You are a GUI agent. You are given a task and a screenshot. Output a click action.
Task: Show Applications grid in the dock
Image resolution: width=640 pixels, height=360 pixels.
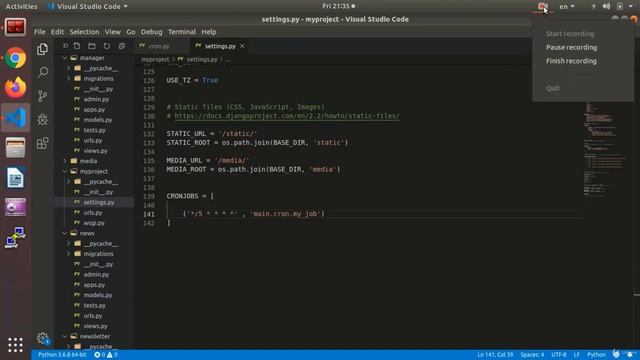[16, 345]
